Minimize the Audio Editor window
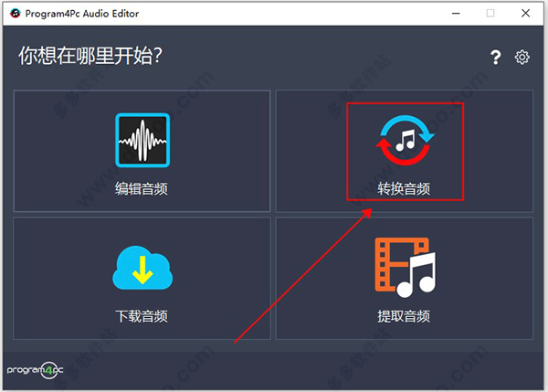 click(x=456, y=14)
